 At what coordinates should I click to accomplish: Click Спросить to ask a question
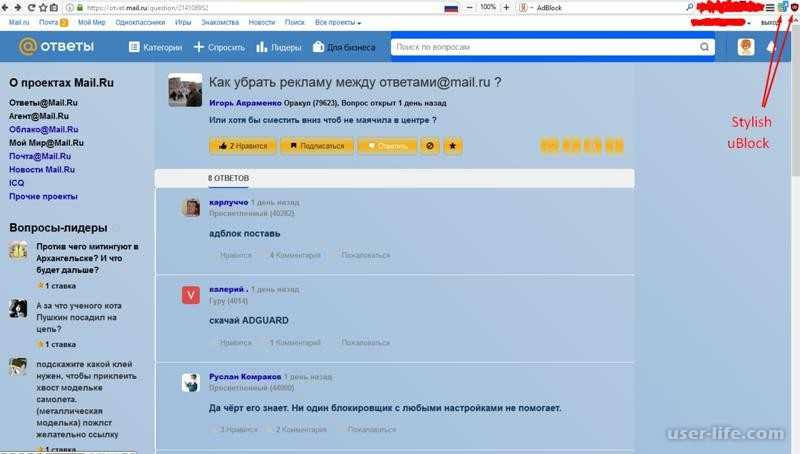219,47
